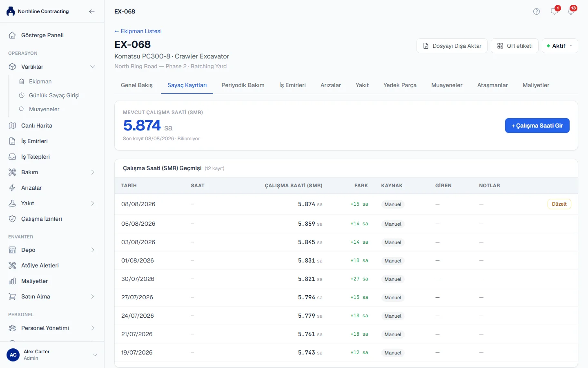The image size is (588, 368).
Task: Click the Yakıt icon in sidebar
Action: 12,203
